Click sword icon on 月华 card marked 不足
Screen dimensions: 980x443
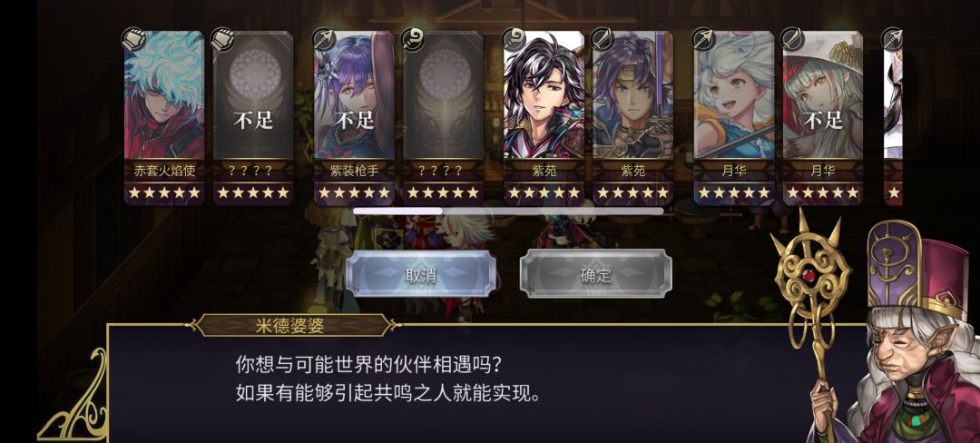pyautogui.click(x=792, y=39)
